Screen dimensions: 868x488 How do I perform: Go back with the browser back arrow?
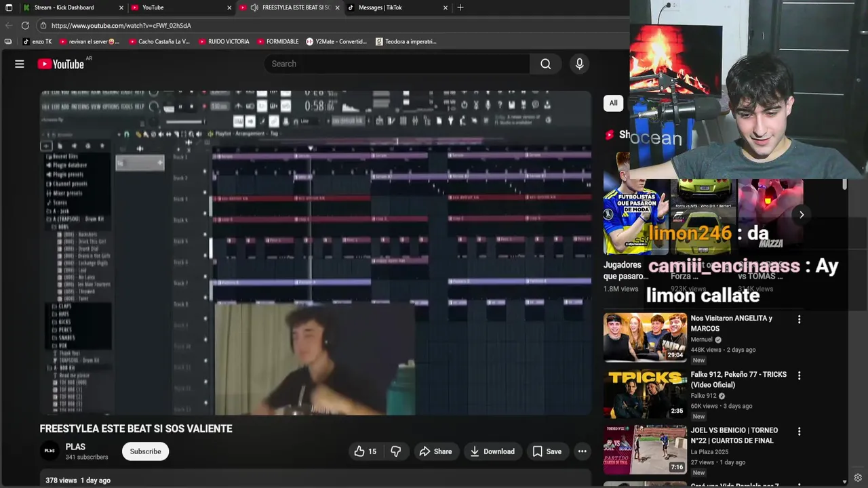tap(9, 25)
